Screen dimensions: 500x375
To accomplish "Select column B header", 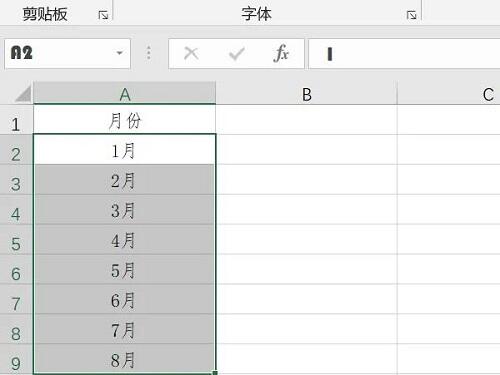I will [307, 94].
